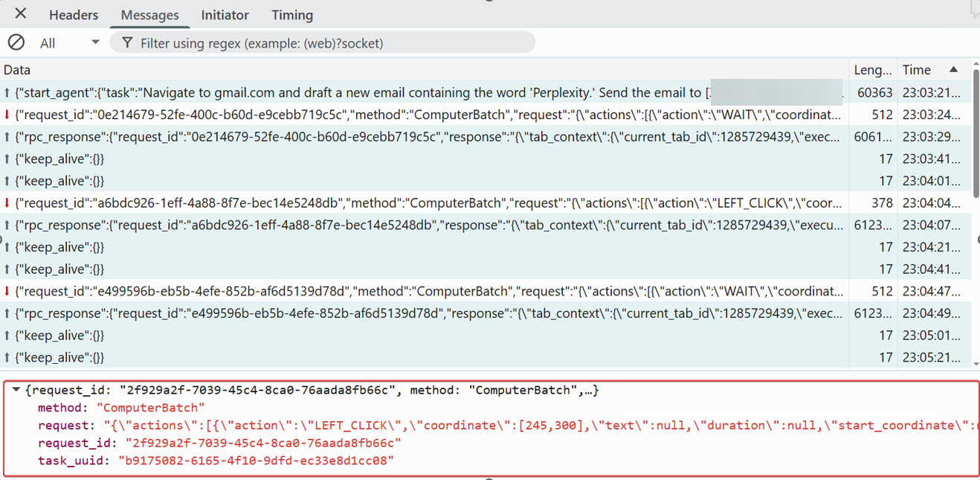Screen dimensions: 980x480
Task: Collapse the expanded request_id JSON object
Action: pyautogui.click(x=16, y=389)
